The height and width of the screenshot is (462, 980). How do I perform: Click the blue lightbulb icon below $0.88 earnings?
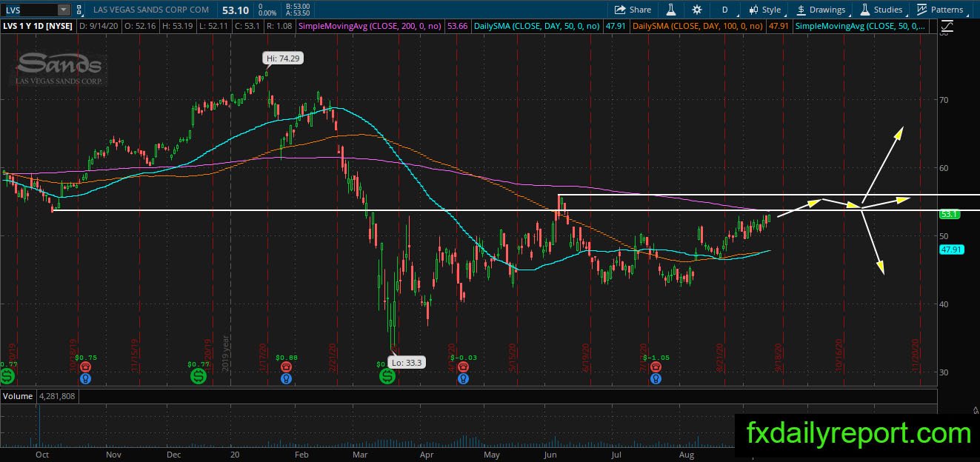(x=286, y=378)
